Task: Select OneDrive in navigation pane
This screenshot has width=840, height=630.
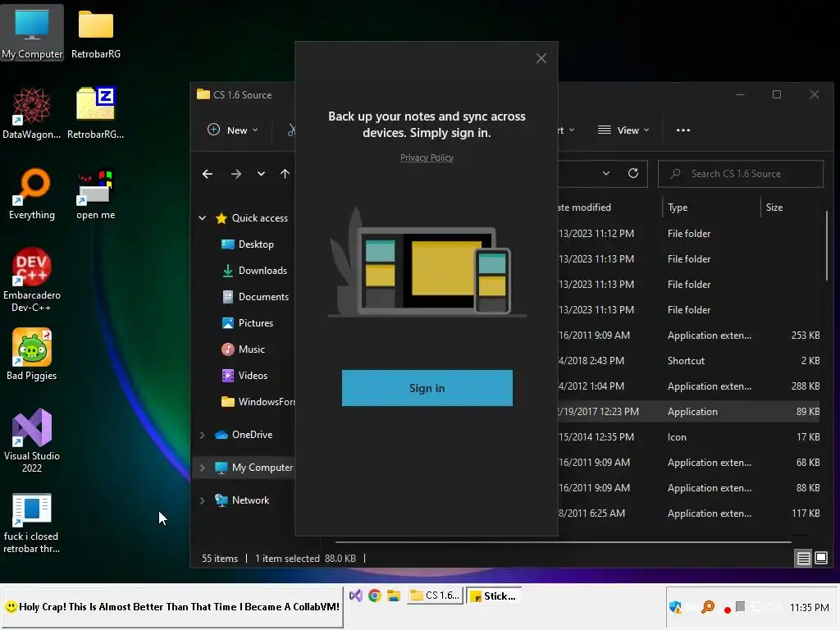Action: tap(244, 435)
